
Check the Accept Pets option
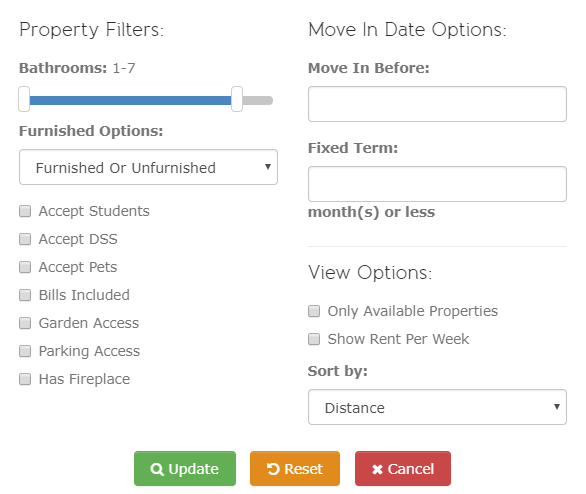[25, 267]
